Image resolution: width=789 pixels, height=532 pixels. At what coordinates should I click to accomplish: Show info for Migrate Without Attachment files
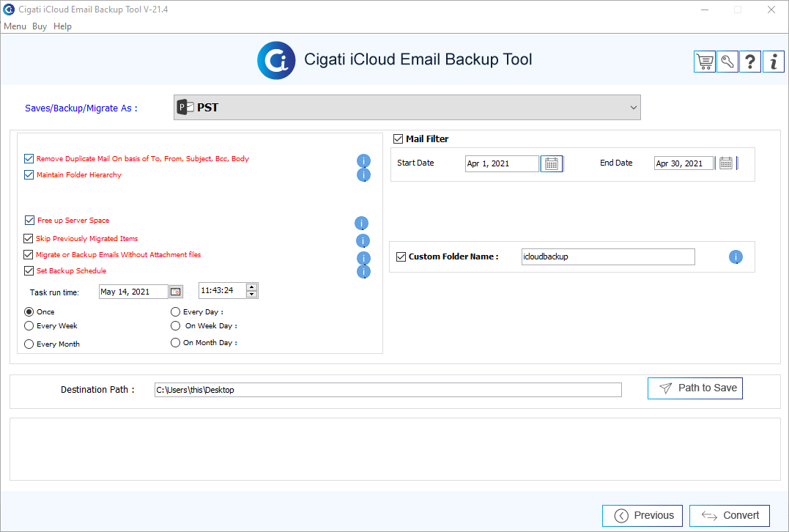(x=363, y=258)
